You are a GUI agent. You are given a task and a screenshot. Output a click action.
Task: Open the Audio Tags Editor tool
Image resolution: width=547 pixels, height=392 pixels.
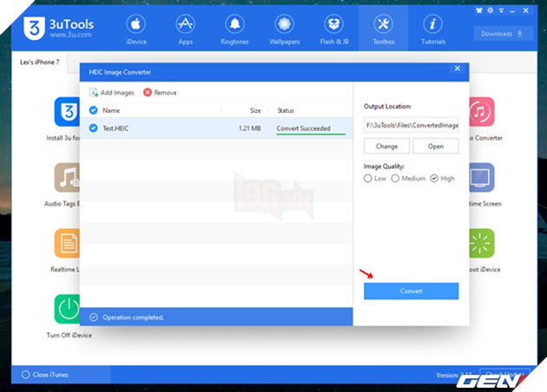67,178
